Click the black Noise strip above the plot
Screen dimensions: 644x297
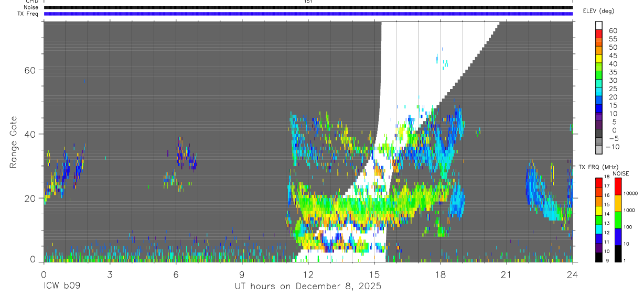[308, 7]
